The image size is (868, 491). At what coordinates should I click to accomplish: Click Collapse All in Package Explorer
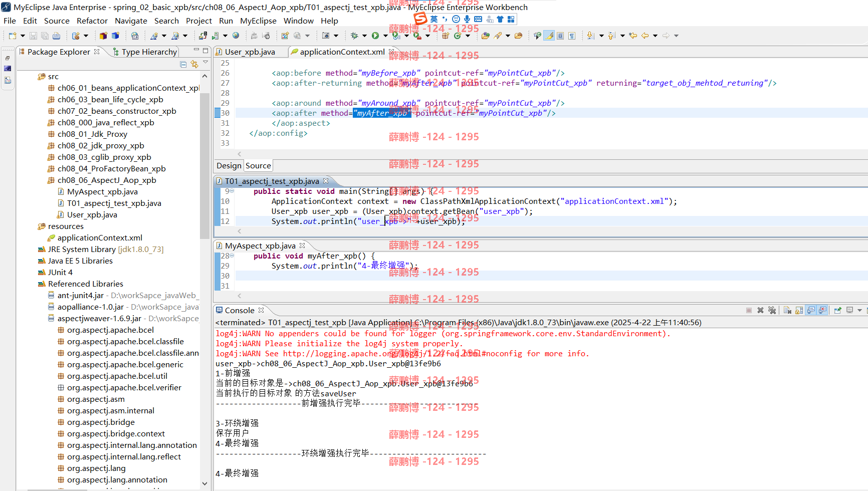(183, 64)
